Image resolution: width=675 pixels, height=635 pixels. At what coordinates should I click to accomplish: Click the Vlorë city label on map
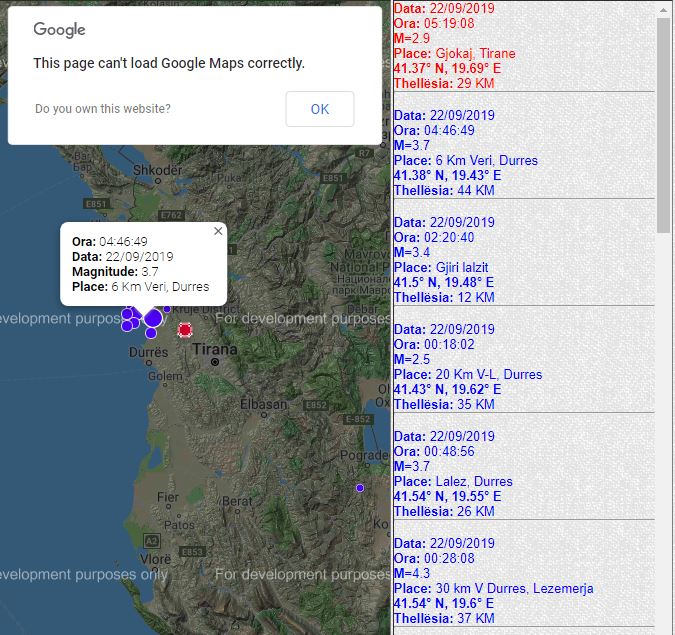pos(155,559)
